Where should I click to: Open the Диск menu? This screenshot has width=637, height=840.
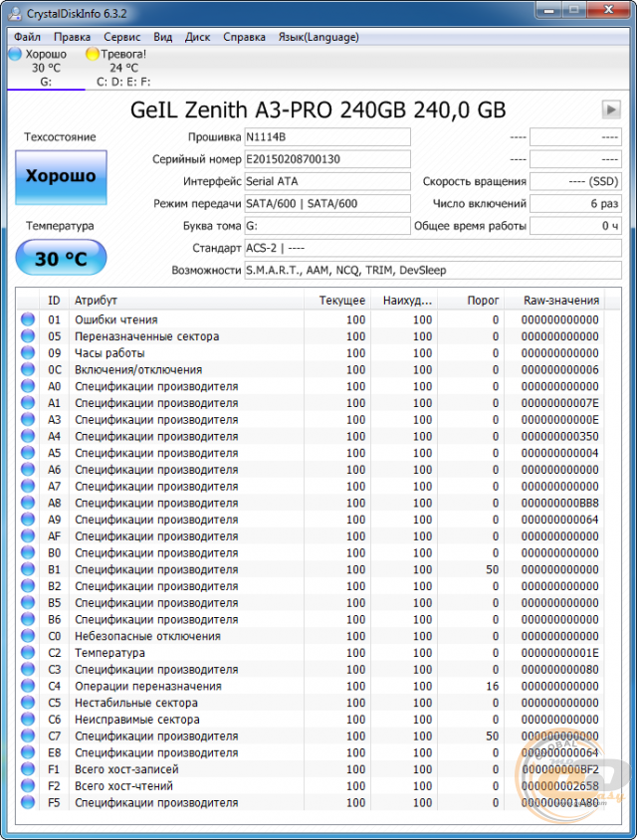click(x=197, y=37)
